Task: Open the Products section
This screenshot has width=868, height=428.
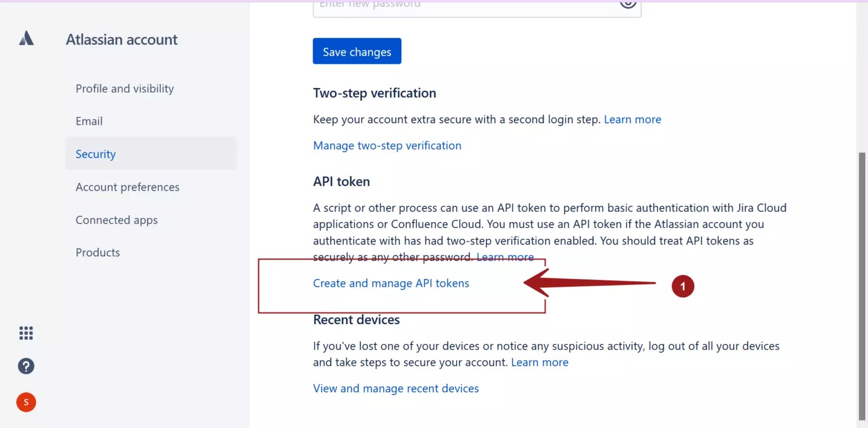Action: [98, 252]
